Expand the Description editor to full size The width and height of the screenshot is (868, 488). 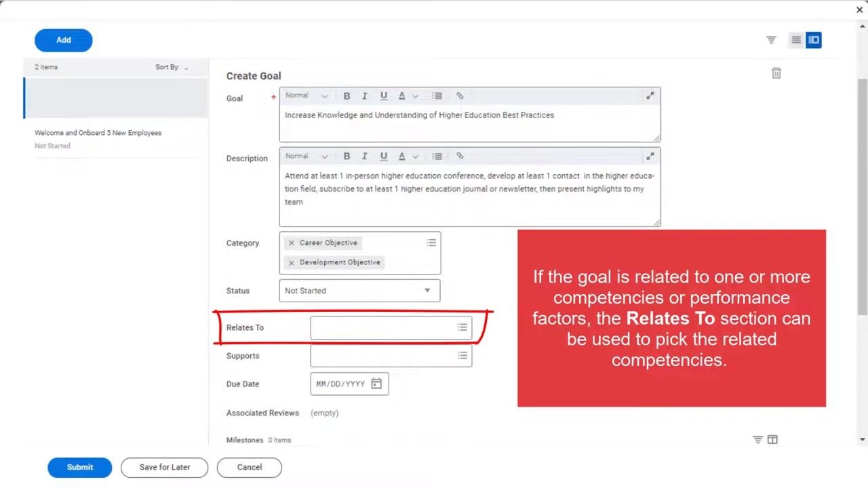pyautogui.click(x=650, y=156)
